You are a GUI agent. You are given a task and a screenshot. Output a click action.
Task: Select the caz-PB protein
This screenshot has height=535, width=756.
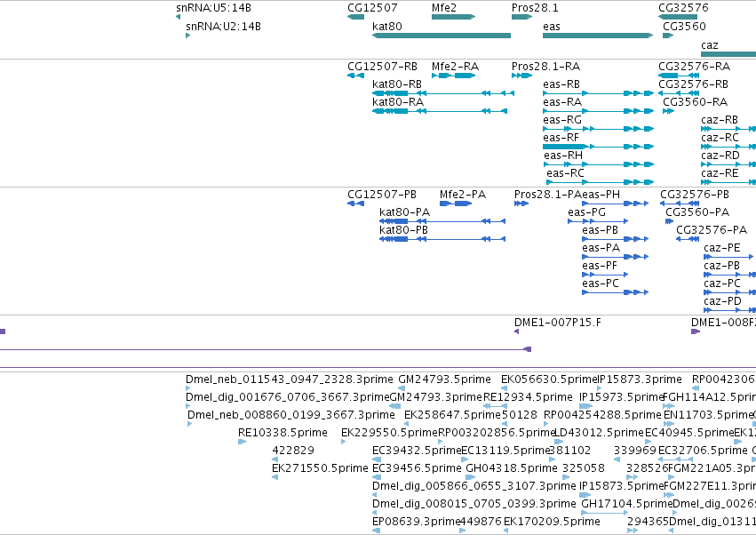730,275
